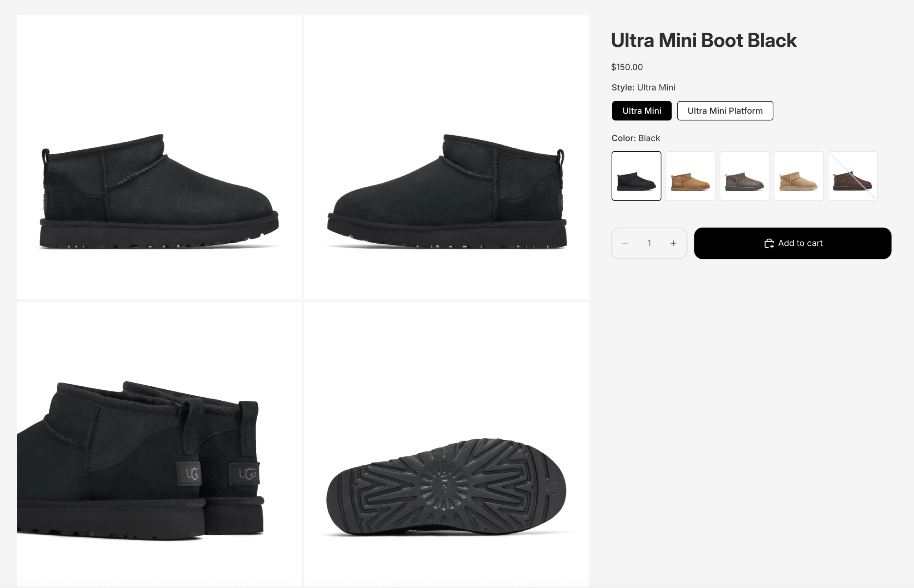Click the plus icon to increase quantity
This screenshot has height=588, width=914.
click(x=673, y=243)
